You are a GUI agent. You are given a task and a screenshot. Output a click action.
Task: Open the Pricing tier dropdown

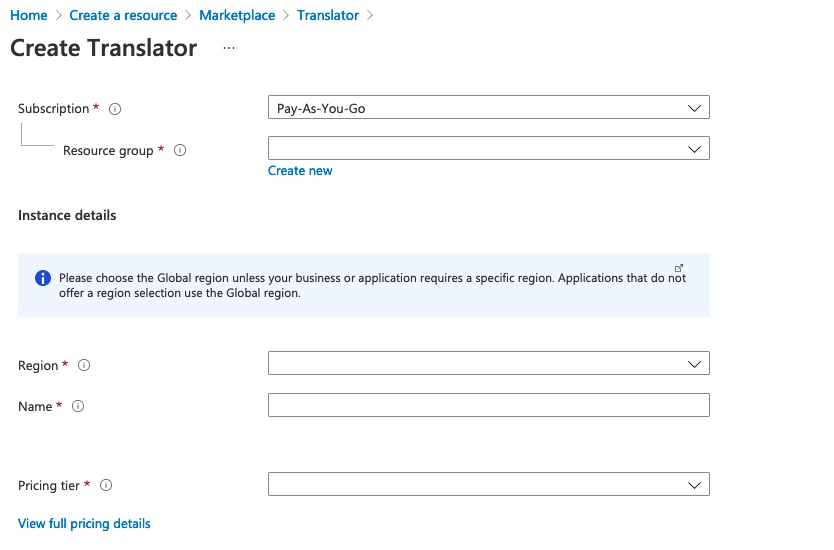pos(489,485)
